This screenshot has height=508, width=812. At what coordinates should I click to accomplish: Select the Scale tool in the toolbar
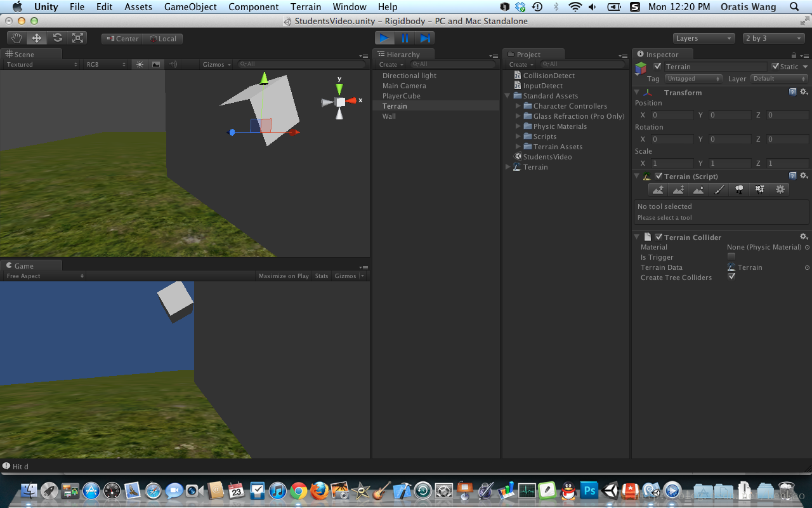pos(77,38)
